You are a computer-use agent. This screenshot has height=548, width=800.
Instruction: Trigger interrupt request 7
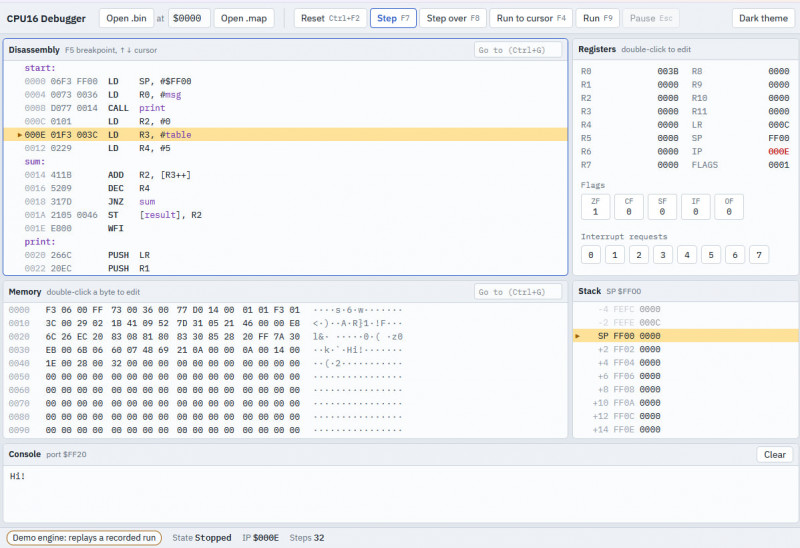(x=759, y=255)
